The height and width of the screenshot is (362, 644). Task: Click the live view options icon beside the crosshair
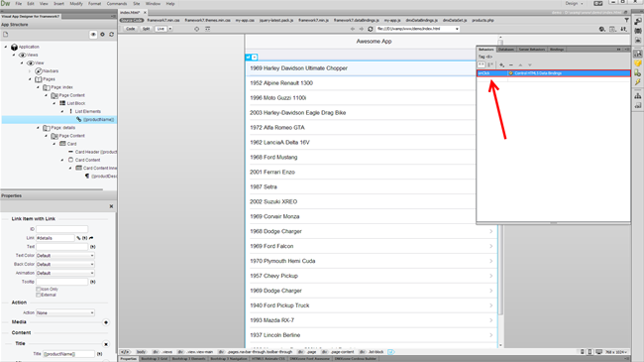[x=207, y=29]
